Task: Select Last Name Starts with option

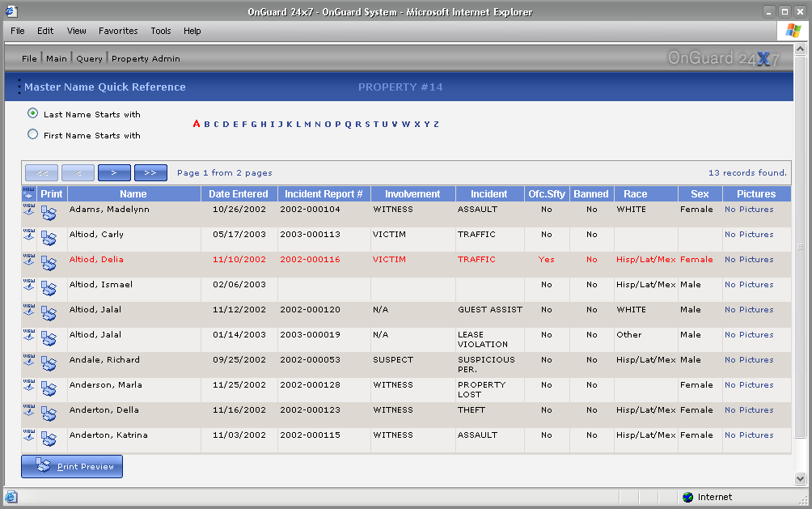Action: tap(32, 113)
